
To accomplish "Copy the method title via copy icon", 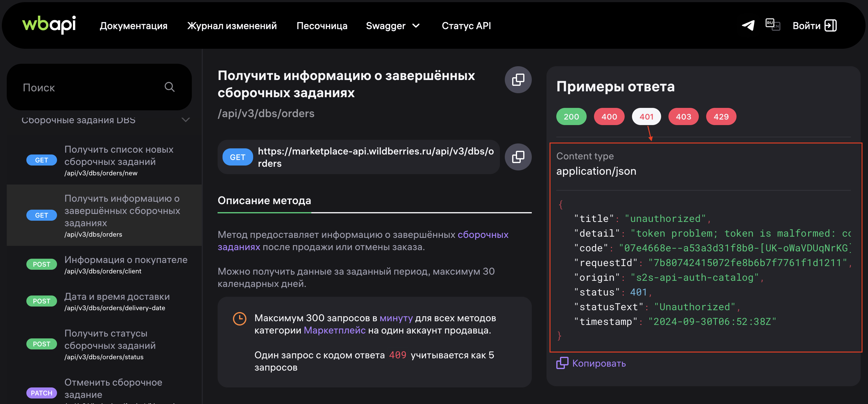I will tap(518, 79).
